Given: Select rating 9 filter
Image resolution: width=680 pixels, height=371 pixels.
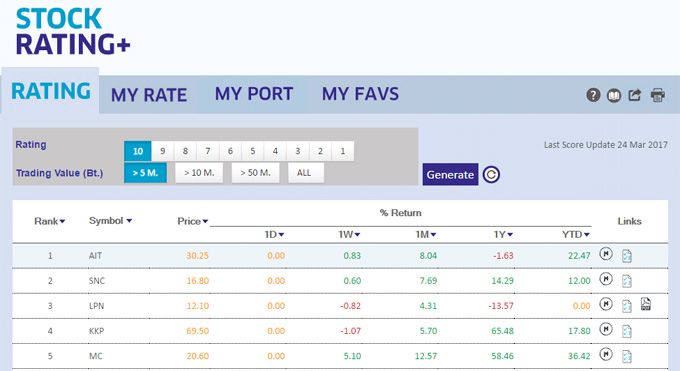Looking at the screenshot, I should click(163, 151).
